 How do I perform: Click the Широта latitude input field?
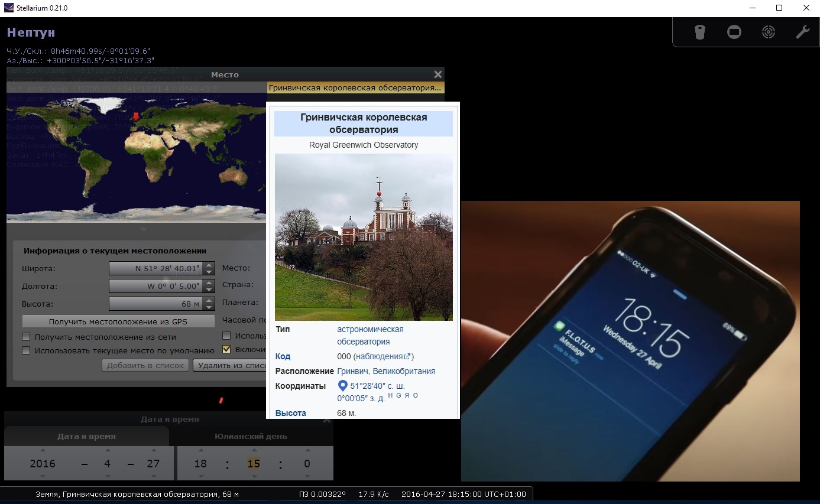coord(156,268)
